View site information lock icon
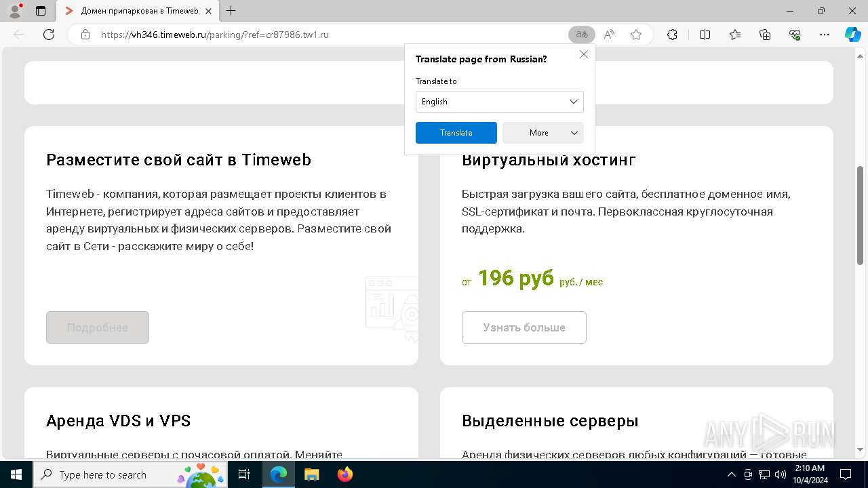868x488 pixels. [x=85, y=35]
